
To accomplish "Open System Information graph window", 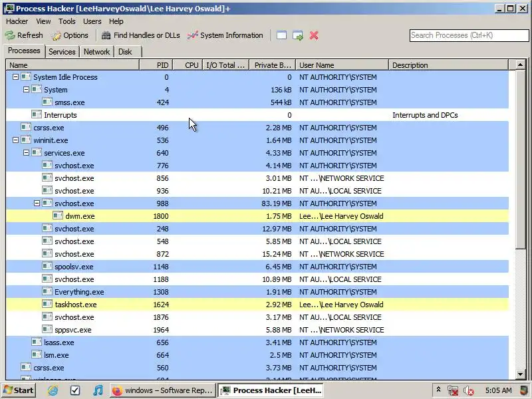I will point(225,35).
